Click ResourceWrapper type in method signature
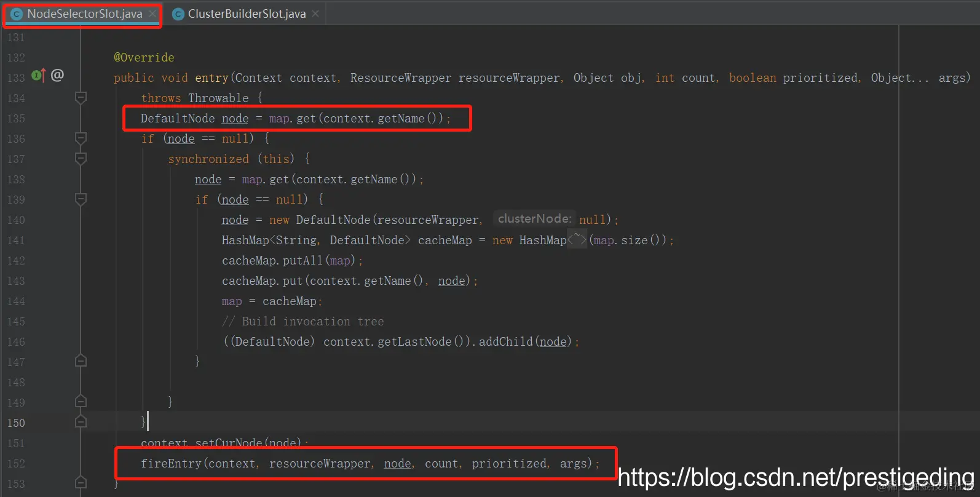Viewport: 980px width, 497px height. 401,78
